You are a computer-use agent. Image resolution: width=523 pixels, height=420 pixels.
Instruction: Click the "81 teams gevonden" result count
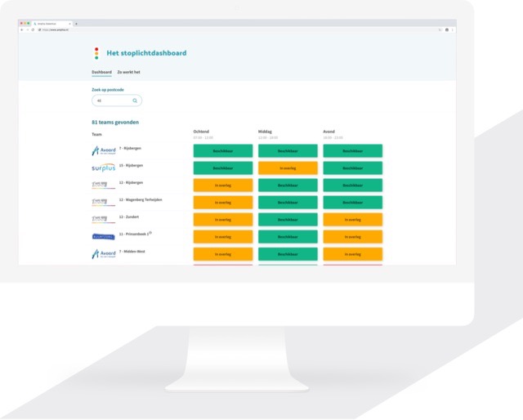tap(115, 122)
